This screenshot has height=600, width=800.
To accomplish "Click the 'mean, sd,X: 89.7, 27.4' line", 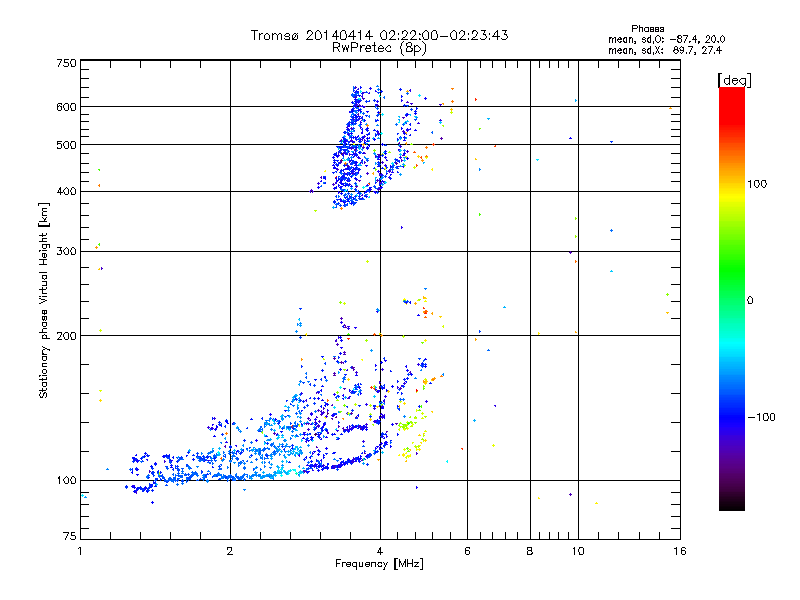I will point(665,50).
